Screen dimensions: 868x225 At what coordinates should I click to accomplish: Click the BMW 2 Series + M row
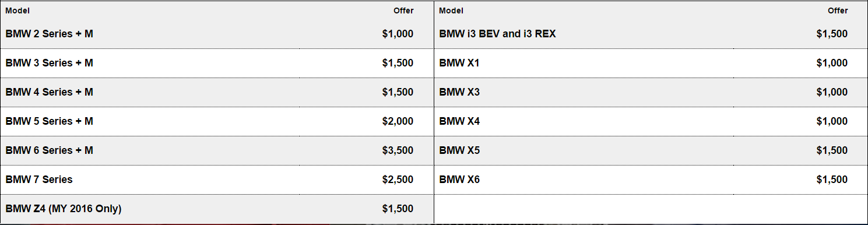[x=217, y=34]
